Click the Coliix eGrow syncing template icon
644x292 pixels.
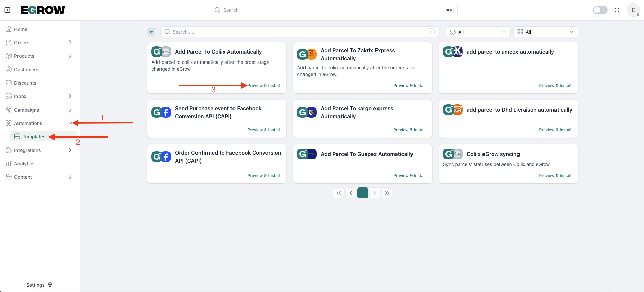tap(453, 154)
